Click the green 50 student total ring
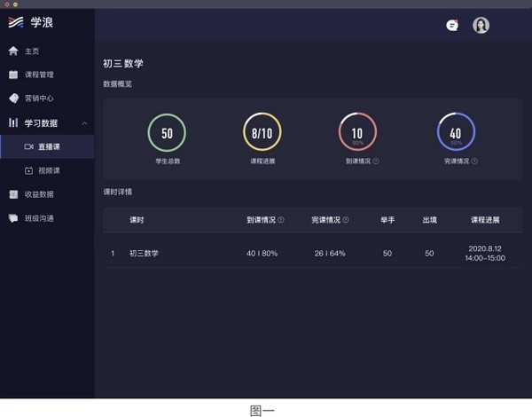 167,132
